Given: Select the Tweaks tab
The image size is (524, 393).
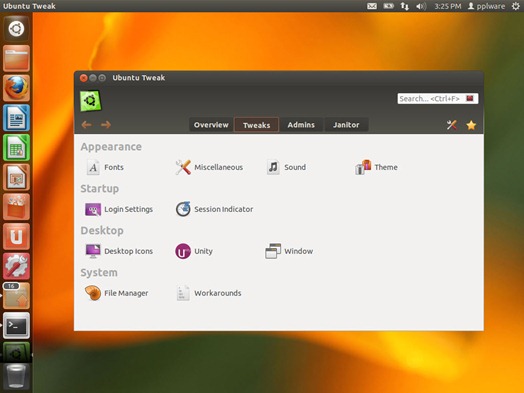Looking at the screenshot, I should pos(257,125).
